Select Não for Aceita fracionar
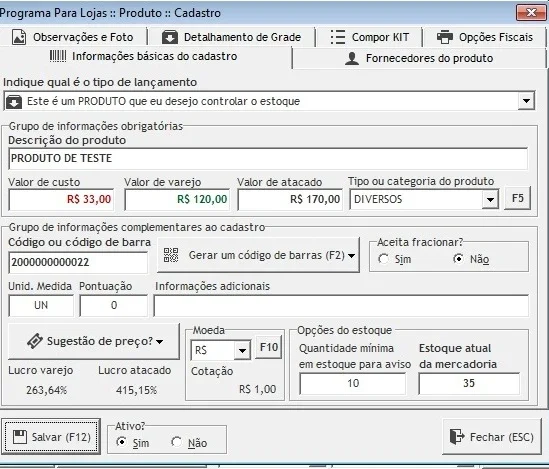The width and height of the screenshot is (549, 469). (x=458, y=259)
